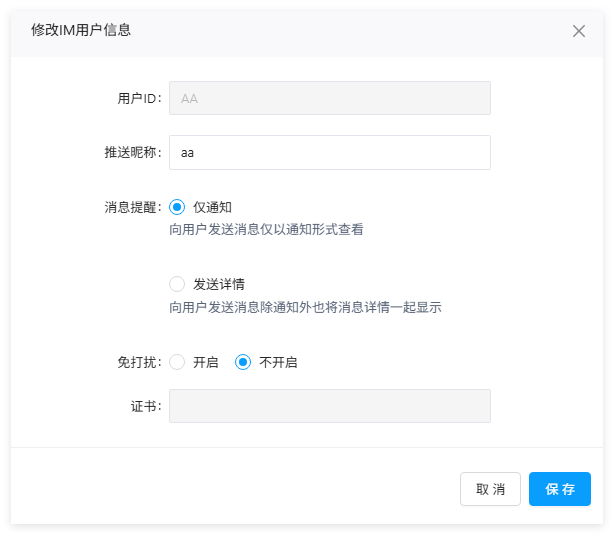Click the dialog title 修改IM用户信息
The height and width of the screenshot is (535, 614).
[81, 30]
